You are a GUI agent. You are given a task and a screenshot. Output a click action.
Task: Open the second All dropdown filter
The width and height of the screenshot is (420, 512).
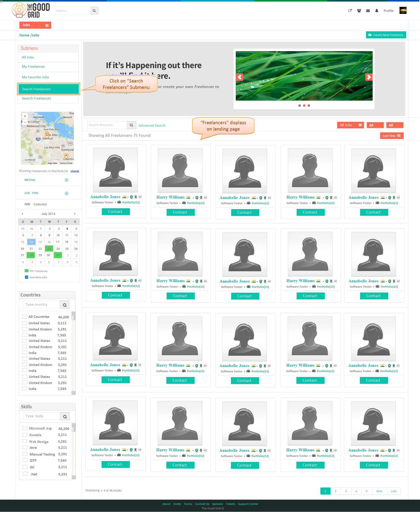coord(395,125)
